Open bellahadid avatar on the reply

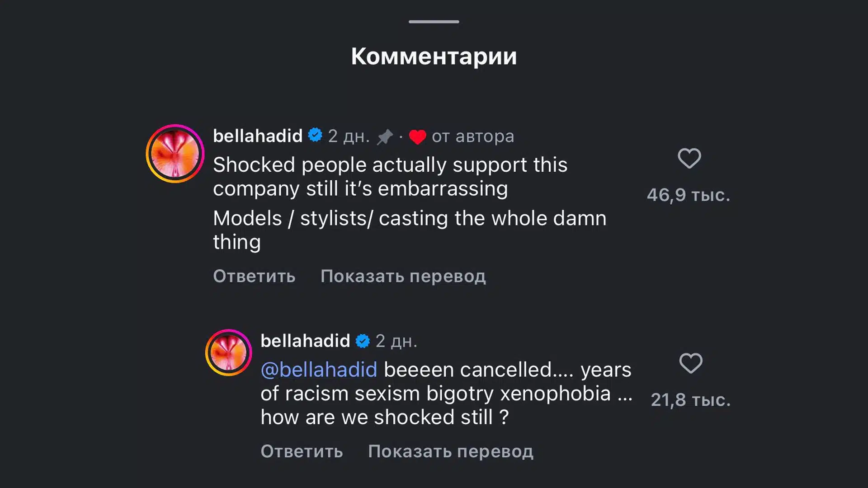click(x=228, y=352)
